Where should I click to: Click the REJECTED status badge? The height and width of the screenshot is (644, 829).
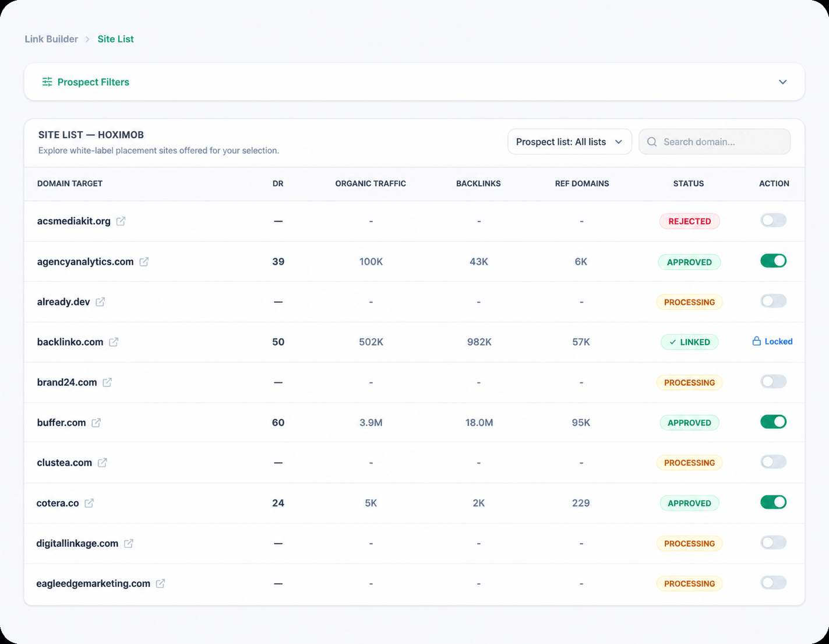[x=690, y=221]
